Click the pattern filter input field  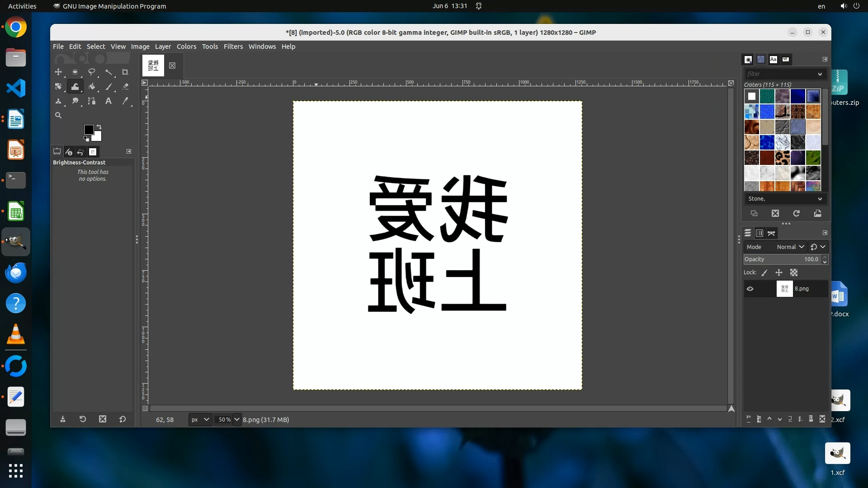click(780, 74)
